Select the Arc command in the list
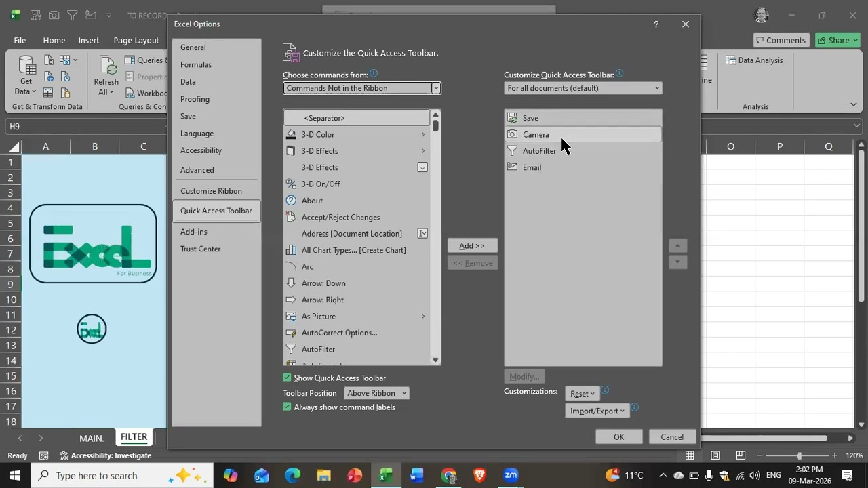The image size is (868, 488). point(357,266)
